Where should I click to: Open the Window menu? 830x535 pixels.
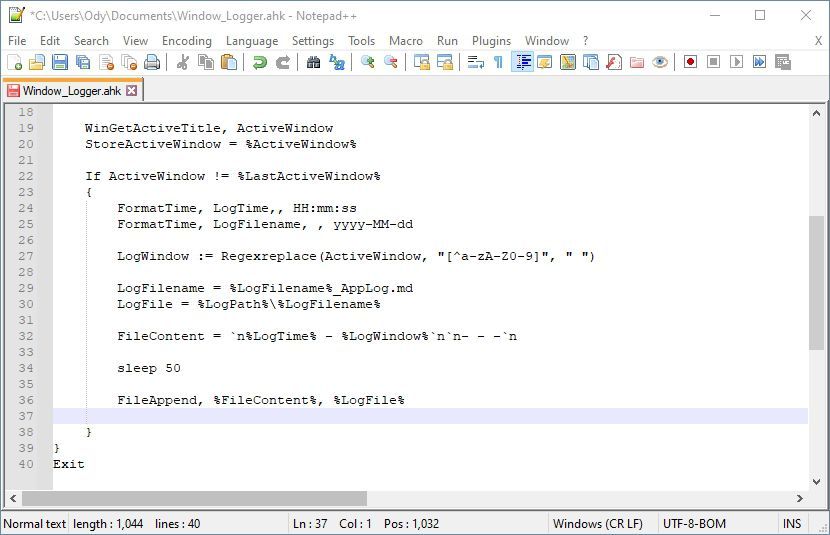[x=547, y=41]
